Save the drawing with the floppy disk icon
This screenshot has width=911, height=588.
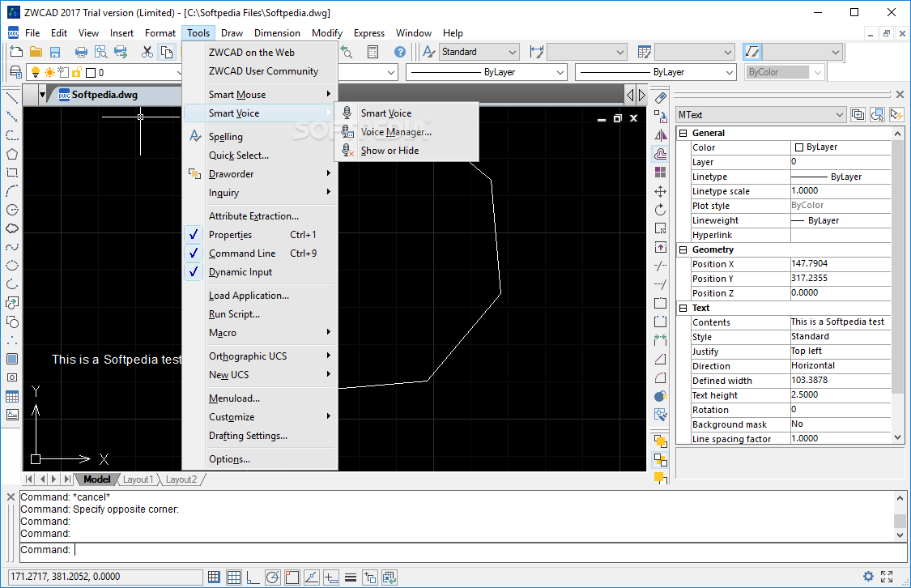55,52
